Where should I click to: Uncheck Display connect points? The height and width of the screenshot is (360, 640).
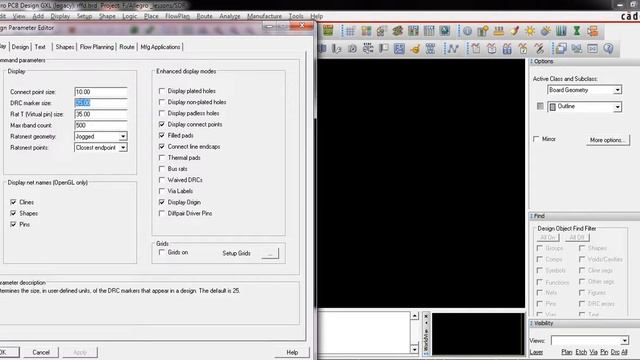tap(162, 124)
